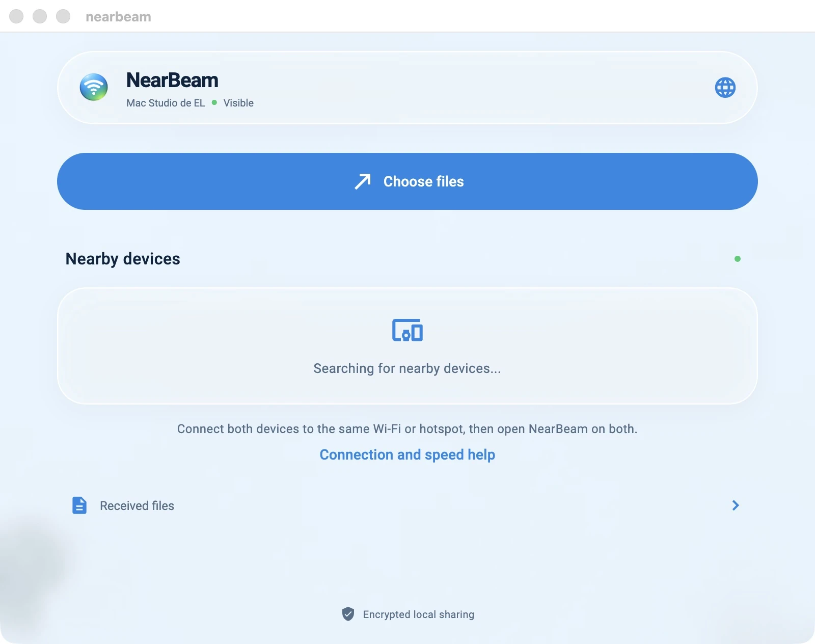Screen dimensions: 815x644
Task: Click the encrypted sharing shield icon
Action: (x=348, y=614)
